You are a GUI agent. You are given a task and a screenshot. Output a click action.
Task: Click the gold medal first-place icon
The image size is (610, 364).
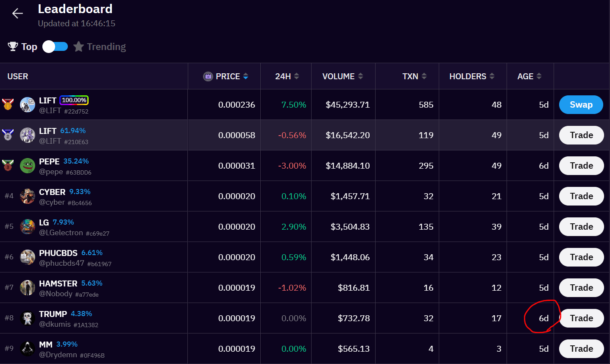[8, 104]
